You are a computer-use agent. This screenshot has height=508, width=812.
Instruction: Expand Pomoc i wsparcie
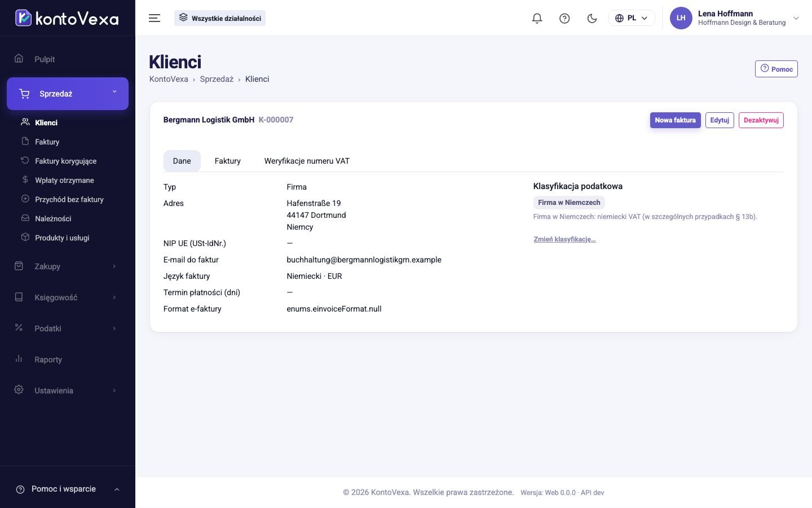[x=68, y=489]
